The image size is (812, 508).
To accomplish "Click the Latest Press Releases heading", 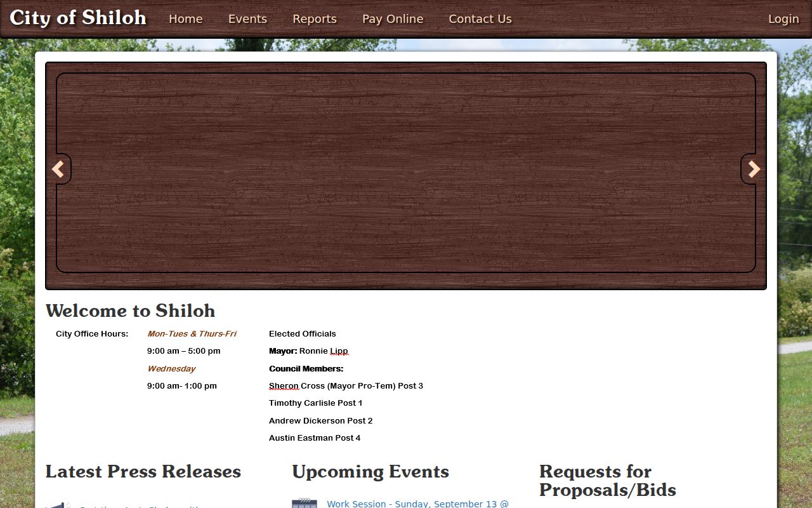I will point(143,471).
